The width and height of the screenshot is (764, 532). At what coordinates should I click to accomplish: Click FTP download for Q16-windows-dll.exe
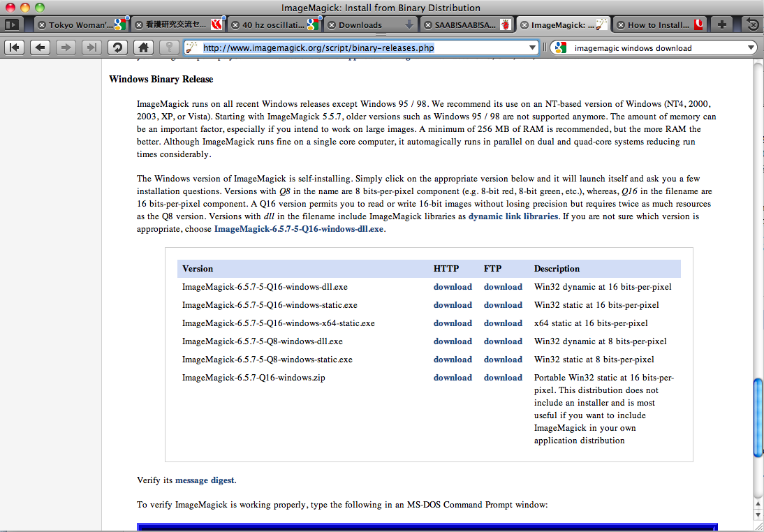503,287
